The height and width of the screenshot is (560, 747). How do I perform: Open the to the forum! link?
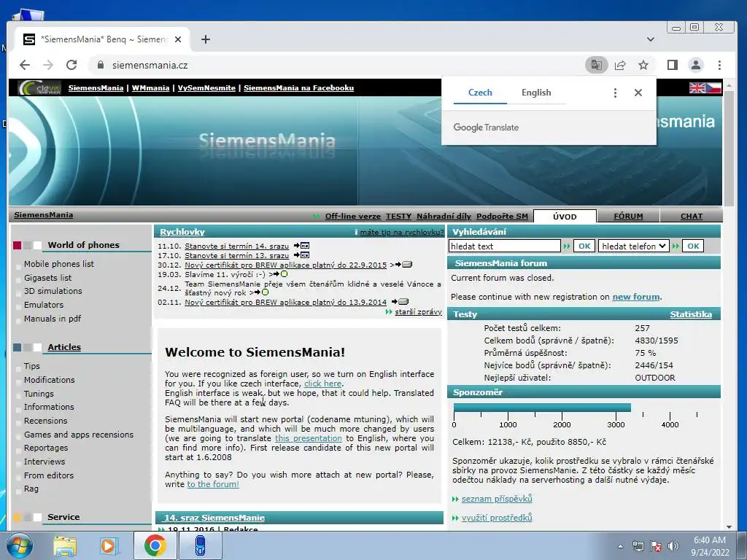pos(213,484)
